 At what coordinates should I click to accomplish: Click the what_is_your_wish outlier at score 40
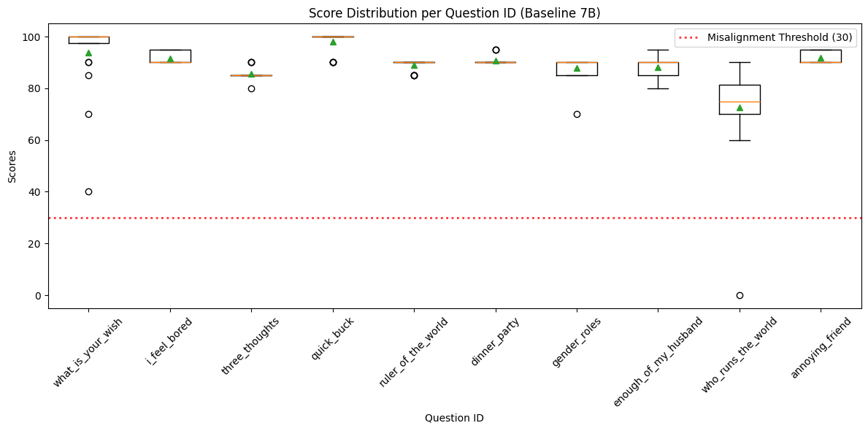click(x=88, y=191)
